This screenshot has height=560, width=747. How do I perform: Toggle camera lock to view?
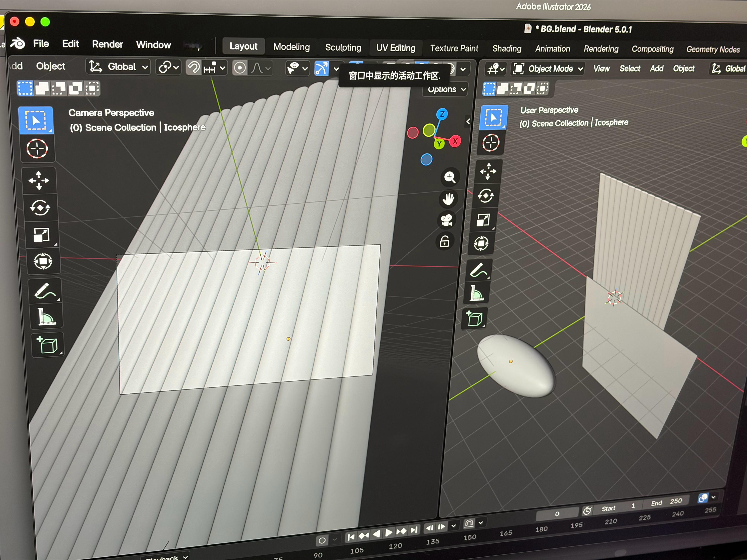(x=444, y=242)
